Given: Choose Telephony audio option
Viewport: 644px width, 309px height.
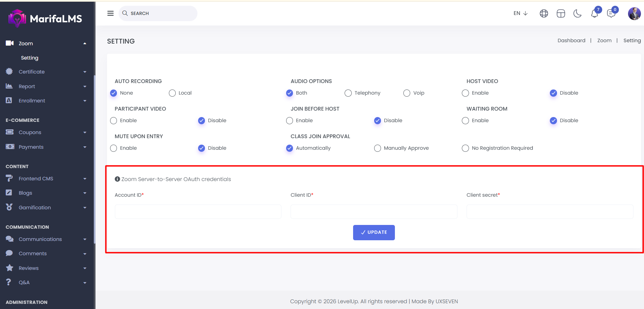Looking at the screenshot, I should [x=348, y=93].
